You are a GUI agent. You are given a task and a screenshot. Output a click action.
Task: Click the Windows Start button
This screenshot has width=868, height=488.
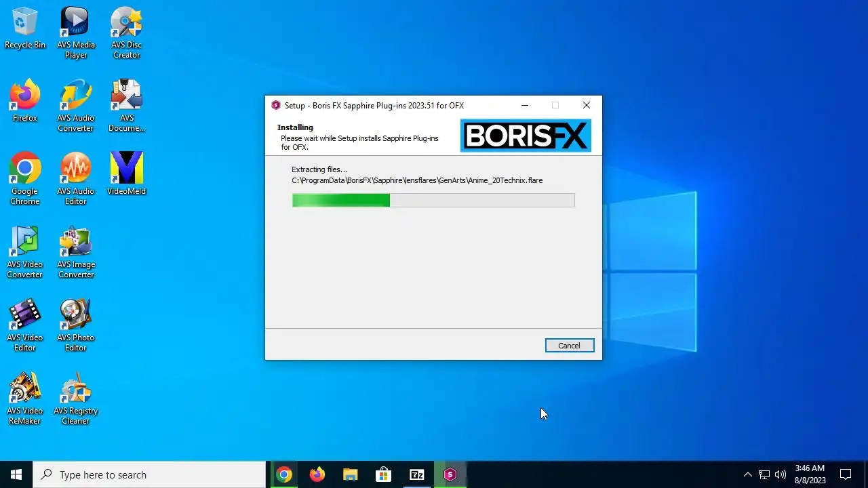(16, 474)
